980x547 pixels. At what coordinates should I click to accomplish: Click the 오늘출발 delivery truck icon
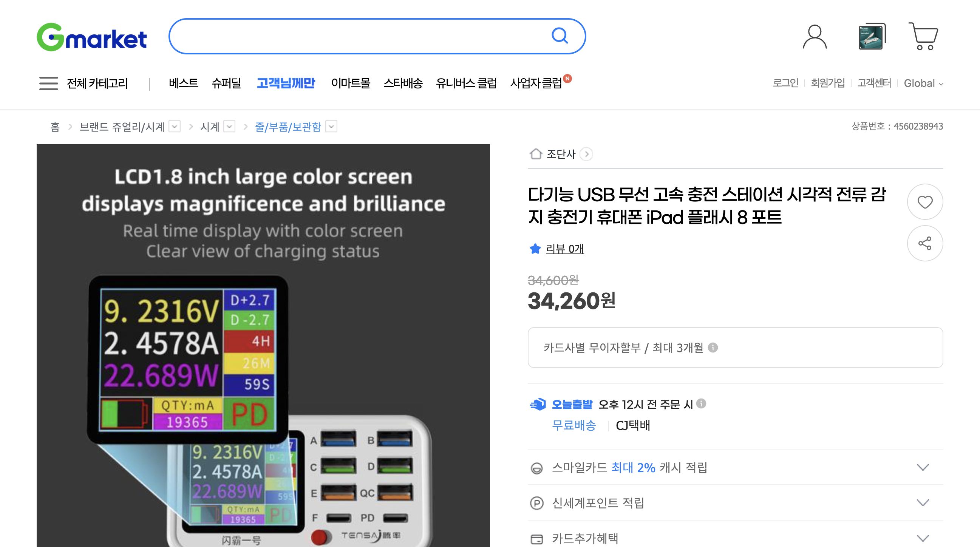point(539,404)
